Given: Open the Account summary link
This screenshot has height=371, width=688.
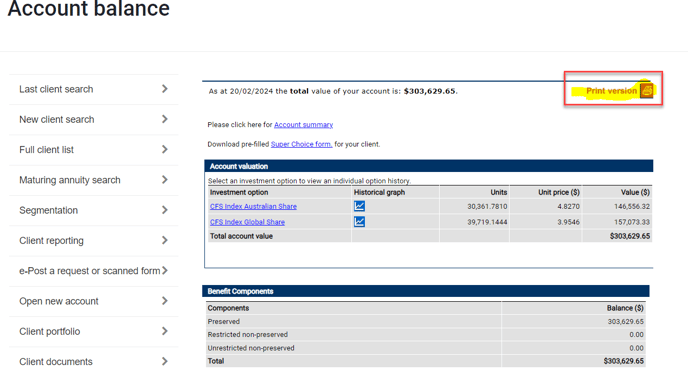Looking at the screenshot, I should coord(304,125).
